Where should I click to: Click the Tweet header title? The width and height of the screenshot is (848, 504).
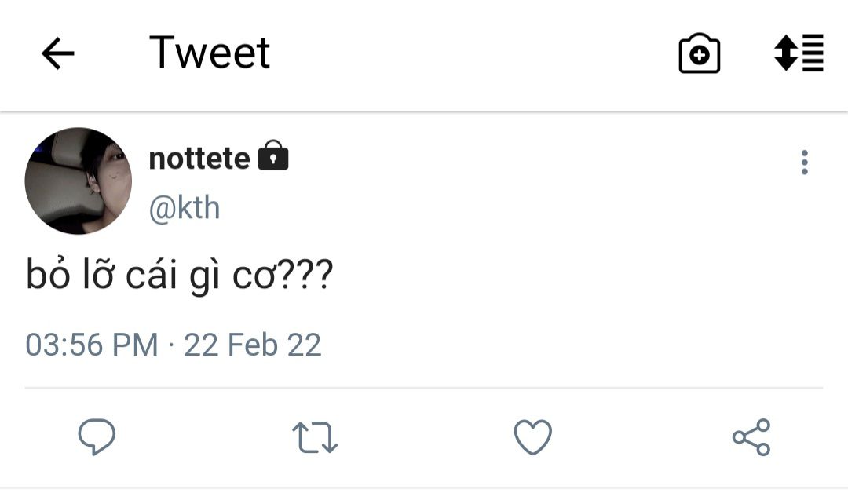point(210,53)
